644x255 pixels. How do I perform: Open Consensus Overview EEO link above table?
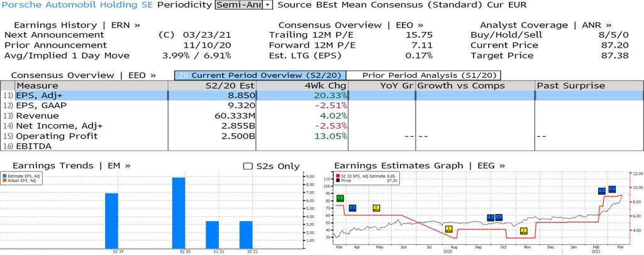click(x=84, y=75)
